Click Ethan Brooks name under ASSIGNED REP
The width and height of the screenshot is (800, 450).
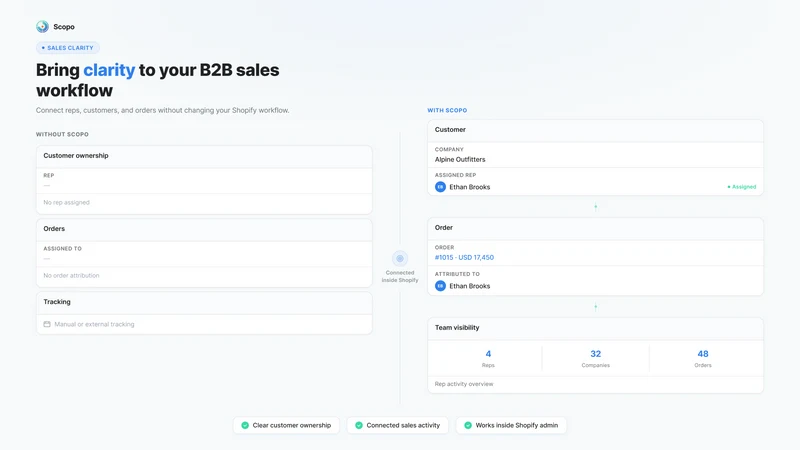[x=470, y=187]
